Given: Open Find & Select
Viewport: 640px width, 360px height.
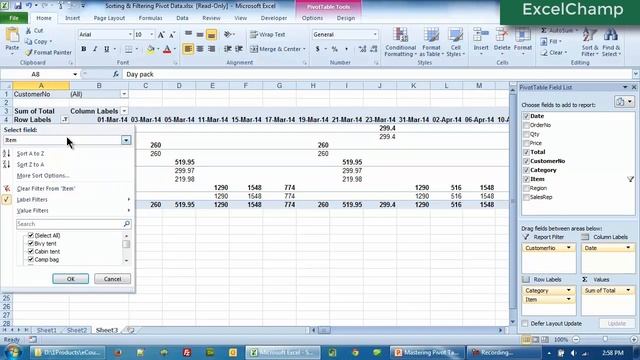Looking at the screenshot, I should (x=611, y=42).
